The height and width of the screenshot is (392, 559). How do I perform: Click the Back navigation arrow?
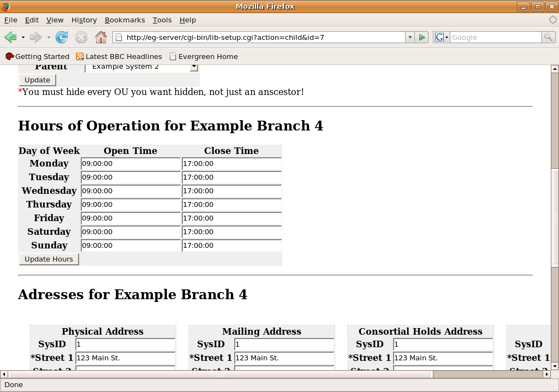click(x=10, y=37)
